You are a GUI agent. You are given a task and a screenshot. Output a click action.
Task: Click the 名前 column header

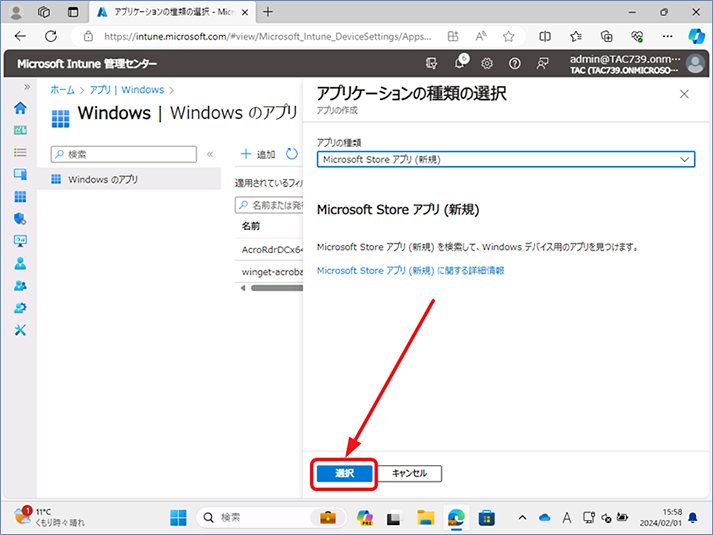coord(251,226)
